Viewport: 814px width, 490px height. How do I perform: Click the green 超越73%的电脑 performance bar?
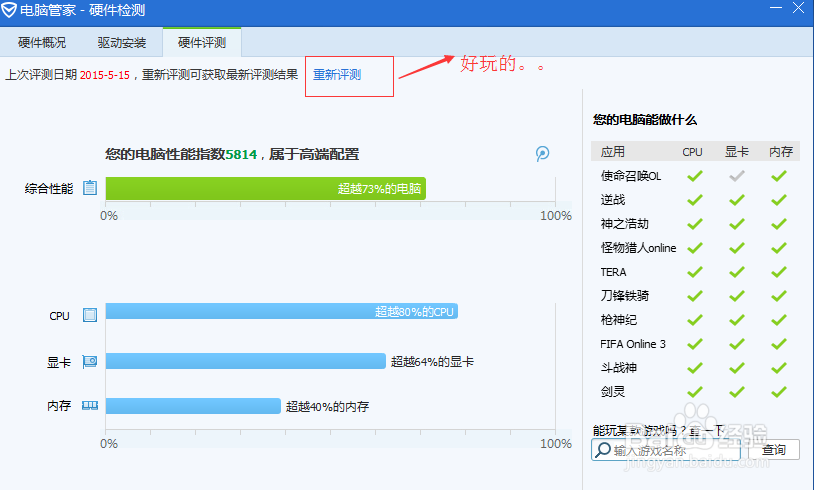click(265, 188)
